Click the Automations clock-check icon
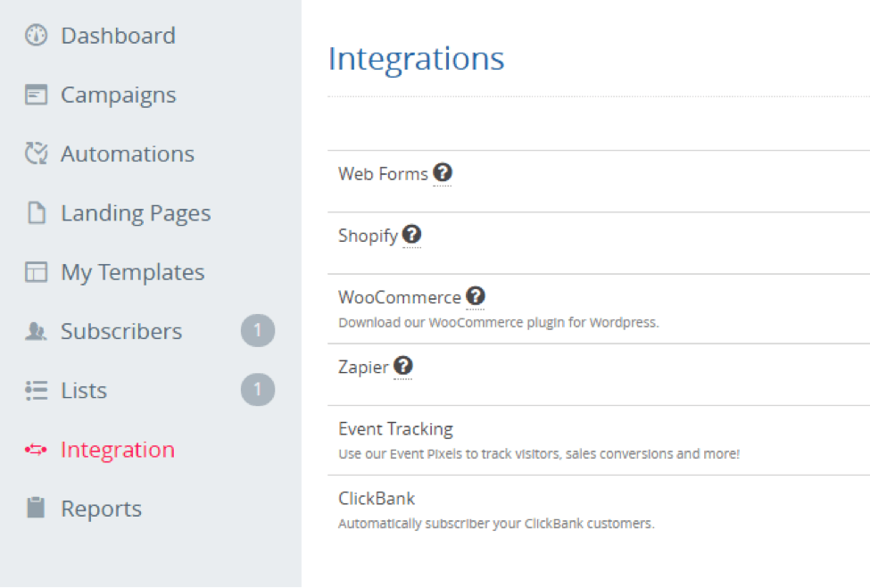Screen dimensions: 870x588 36,153
